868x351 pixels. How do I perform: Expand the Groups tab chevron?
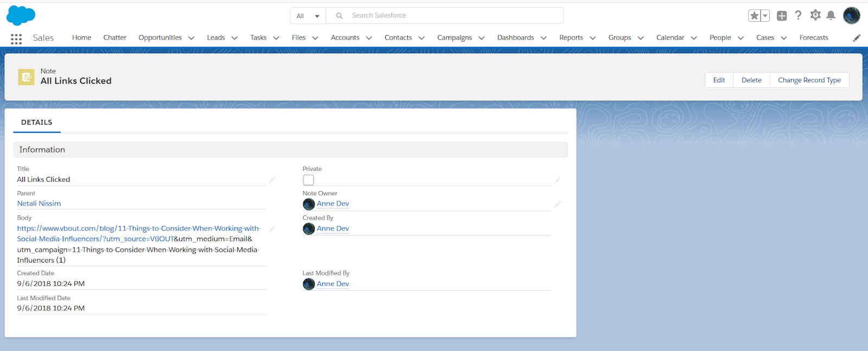pyautogui.click(x=641, y=38)
